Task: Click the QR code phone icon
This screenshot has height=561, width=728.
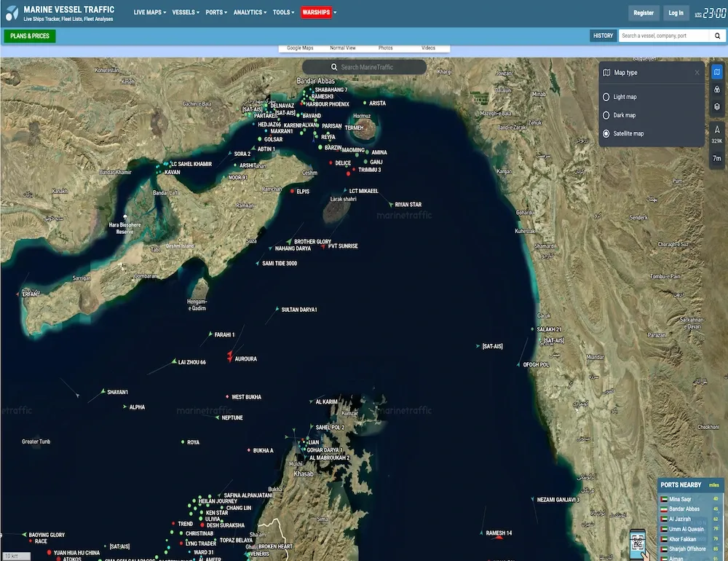Action: (x=638, y=544)
